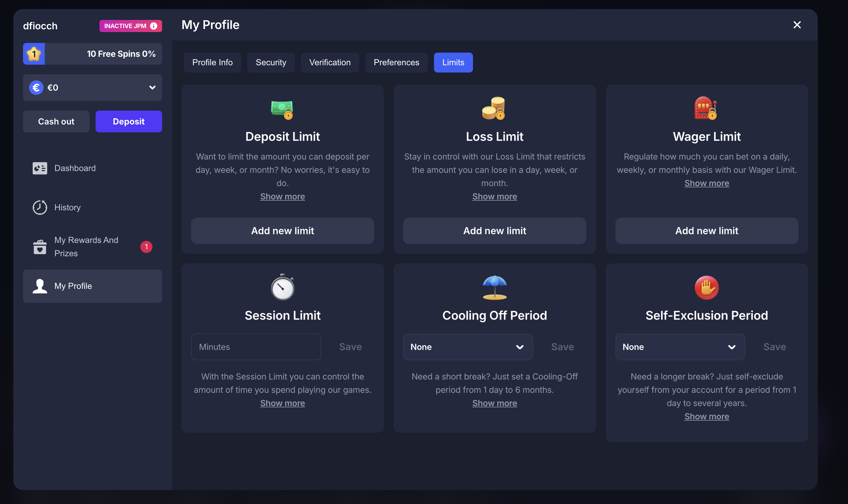
Task: Open Dashboard from the sidebar icon
Action: pos(40,168)
